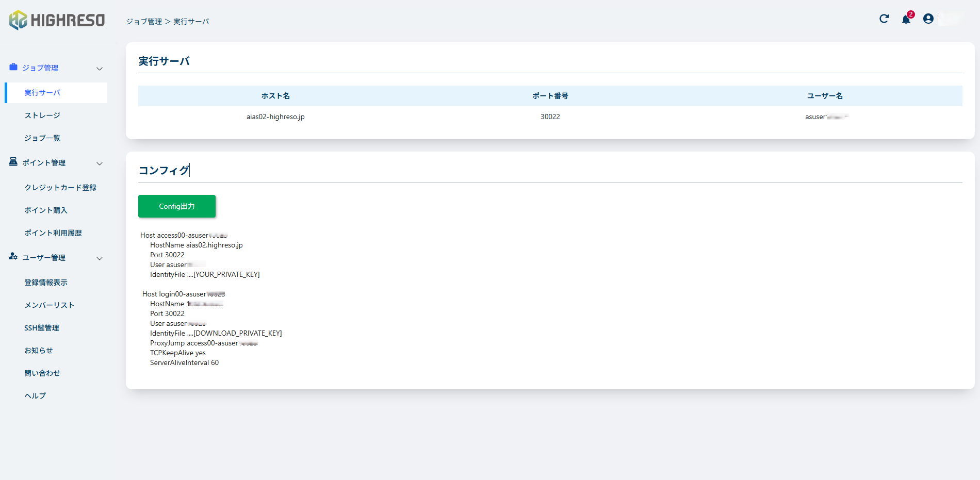Navigate to ポイント購入

pyautogui.click(x=46, y=210)
